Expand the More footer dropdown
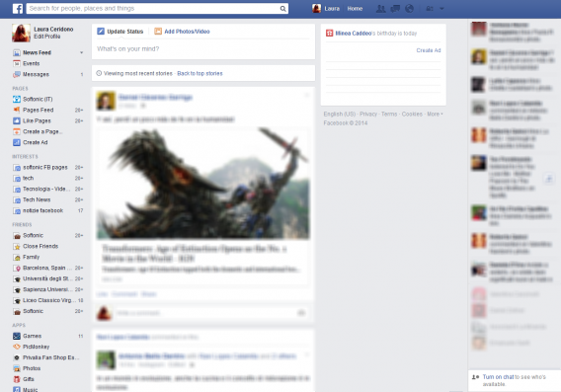 pos(435,115)
